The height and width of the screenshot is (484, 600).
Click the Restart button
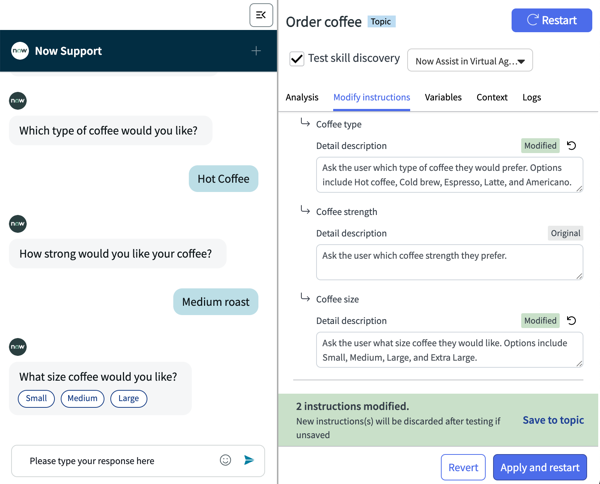tap(551, 20)
